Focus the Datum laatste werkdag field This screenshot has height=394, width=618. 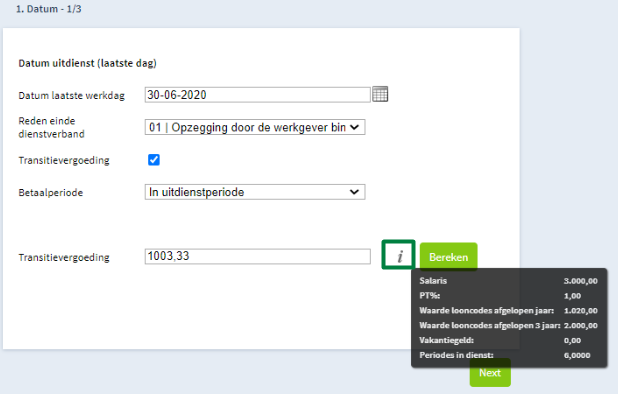pos(257,95)
